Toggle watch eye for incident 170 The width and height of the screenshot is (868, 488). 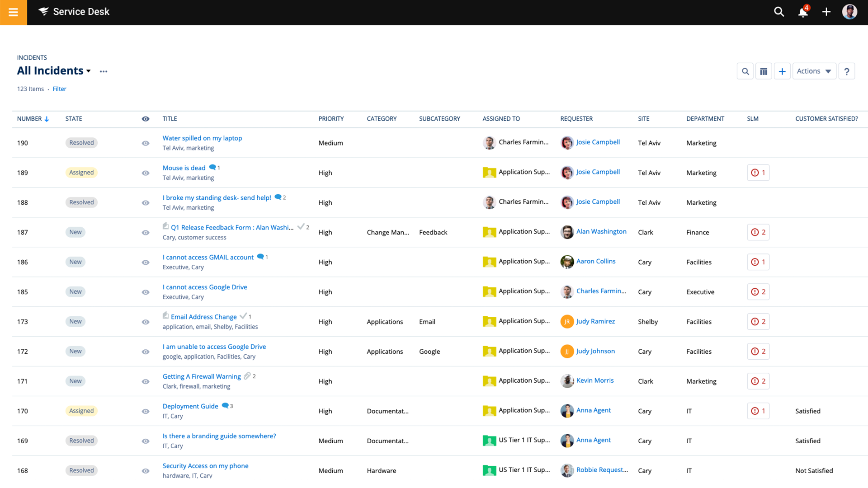tap(146, 412)
